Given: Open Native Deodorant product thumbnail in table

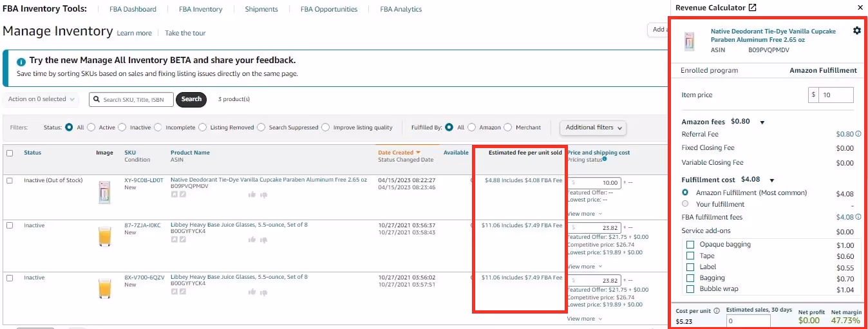Looking at the screenshot, I should click(x=104, y=193).
